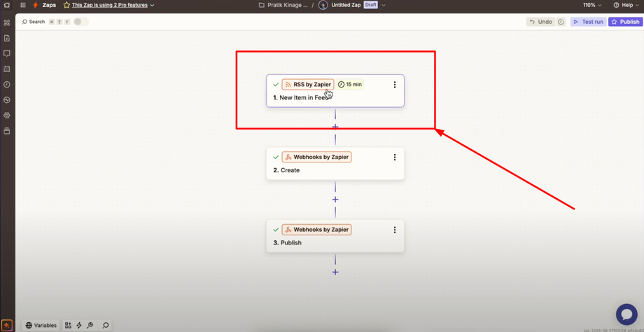Viewport: 644px width, 332px height.
Task: Click the Draft status badge
Action: click(370, 6)
